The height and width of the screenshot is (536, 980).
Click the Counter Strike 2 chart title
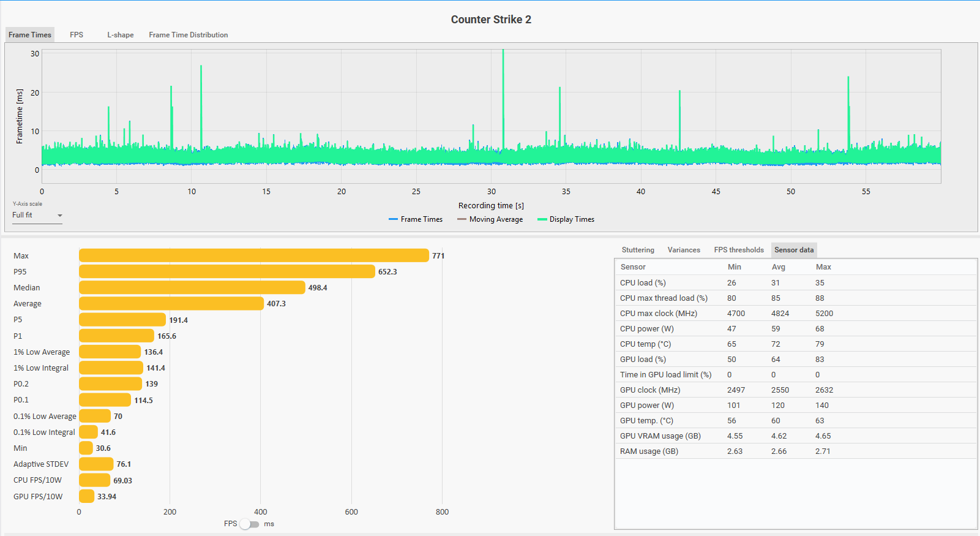[x=491, y=20]
